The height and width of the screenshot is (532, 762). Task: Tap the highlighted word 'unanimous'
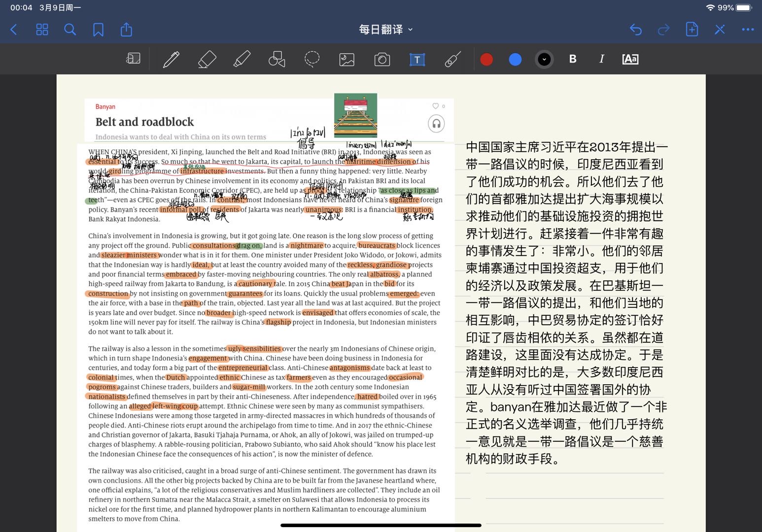[x=323, y=209]
